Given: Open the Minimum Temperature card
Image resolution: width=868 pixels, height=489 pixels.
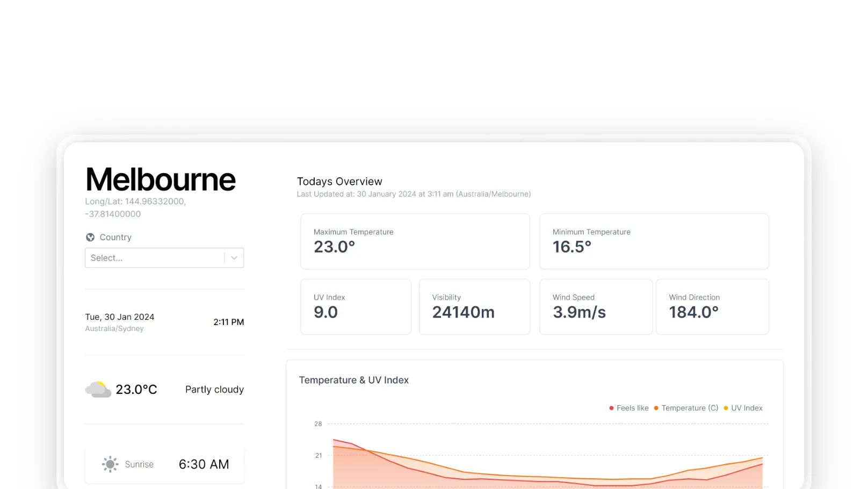Looking at the screenshot, I should [654, 241].
